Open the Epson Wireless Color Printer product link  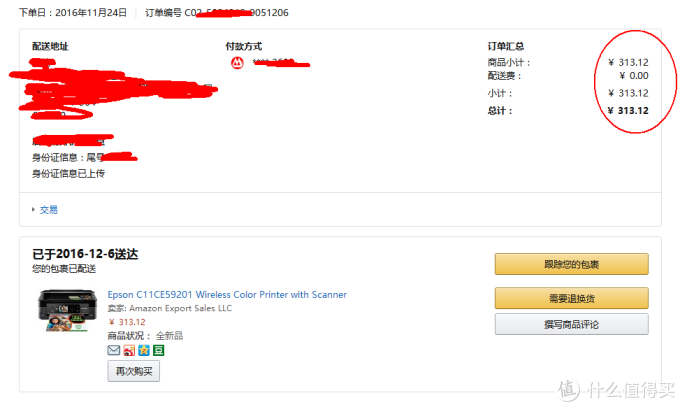(x=227, y=295)
